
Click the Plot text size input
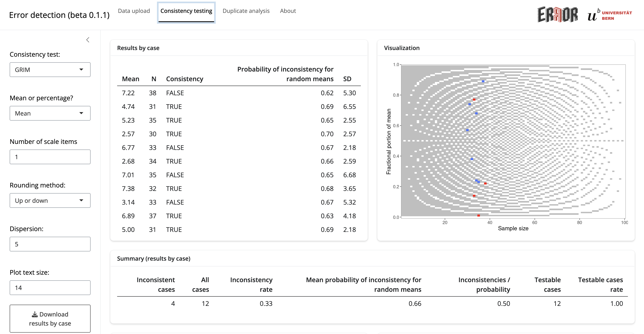pos(50,288)
